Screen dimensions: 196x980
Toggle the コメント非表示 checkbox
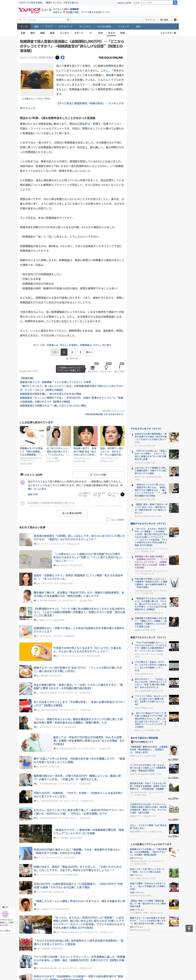click(108, 520)
